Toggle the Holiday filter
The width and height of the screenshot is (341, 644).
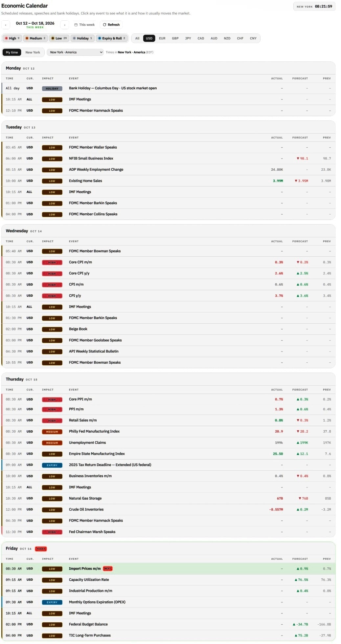click(x=82, y=38)
